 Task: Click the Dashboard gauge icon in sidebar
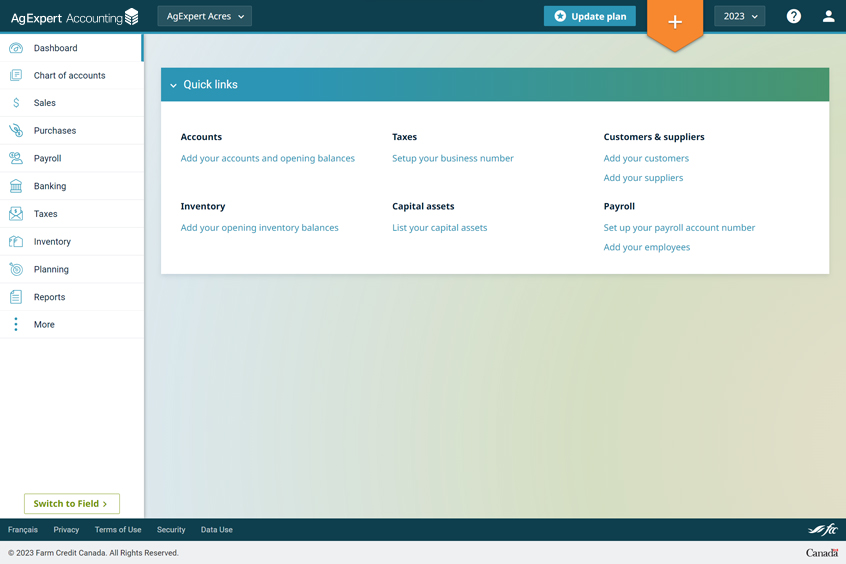16,48
